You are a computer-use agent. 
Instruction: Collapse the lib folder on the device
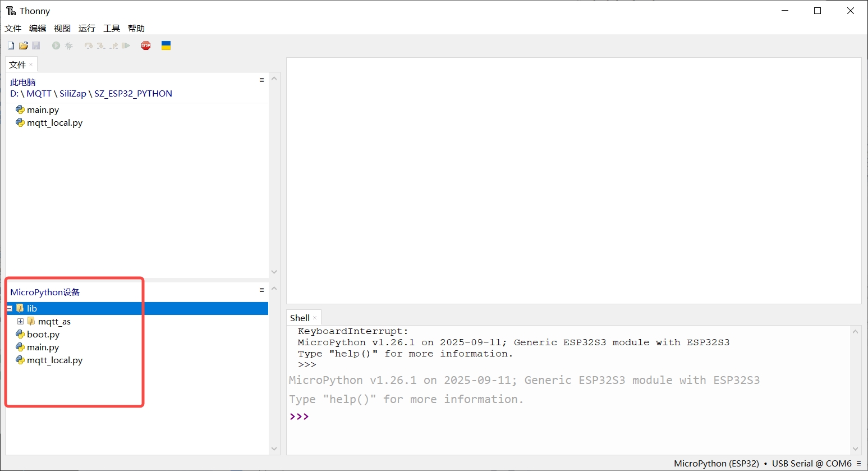[x=9, y=308]
